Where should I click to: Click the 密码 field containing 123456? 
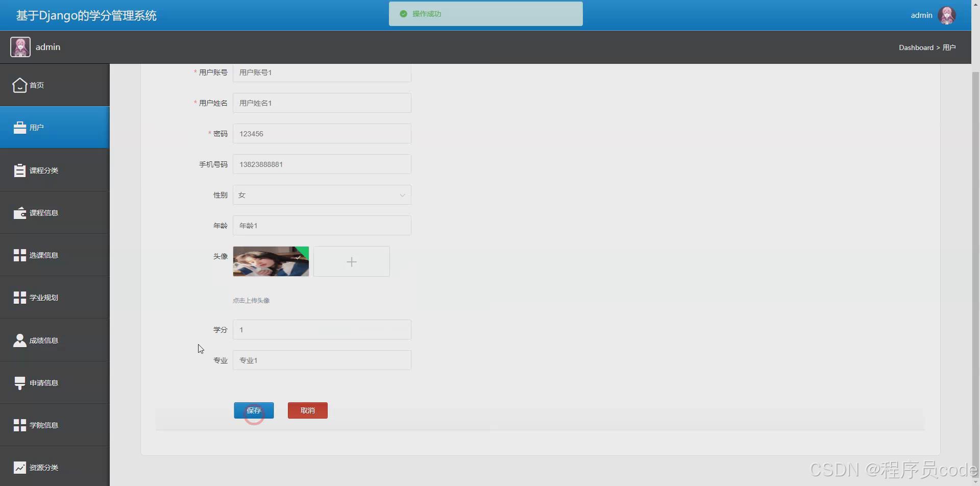322,134
